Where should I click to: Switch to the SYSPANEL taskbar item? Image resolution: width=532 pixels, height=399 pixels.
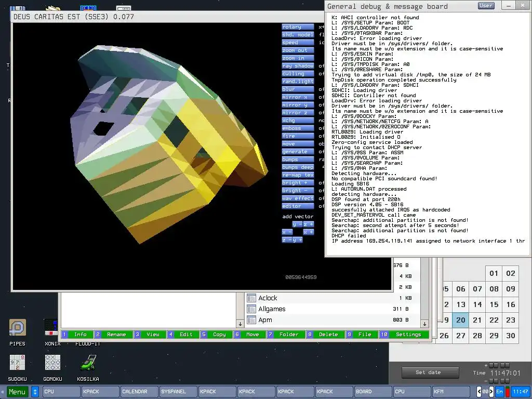click(178, 392)
